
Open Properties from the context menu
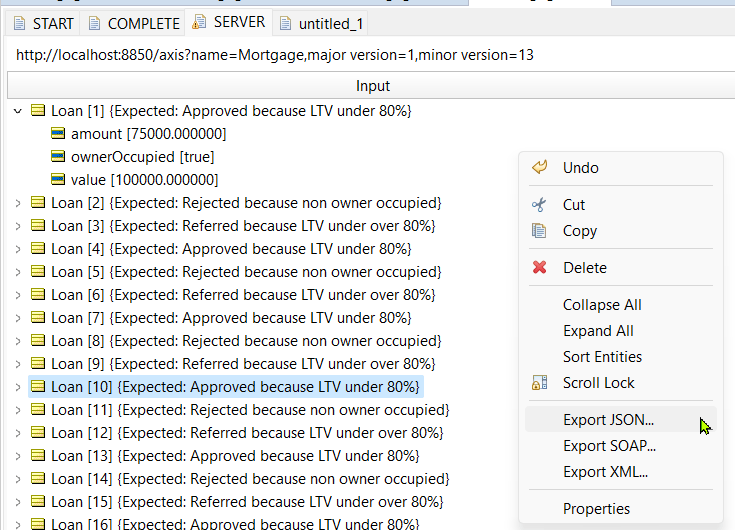(596, 509)
